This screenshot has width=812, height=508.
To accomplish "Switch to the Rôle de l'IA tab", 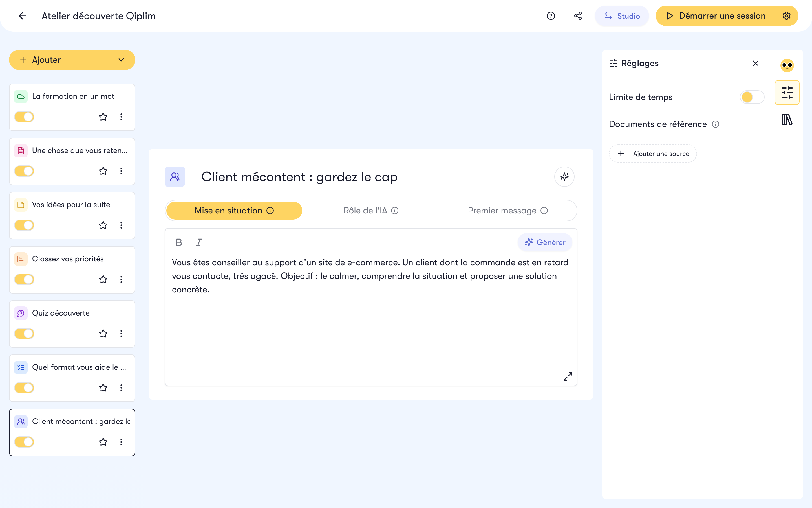I will tap(371, 211).
